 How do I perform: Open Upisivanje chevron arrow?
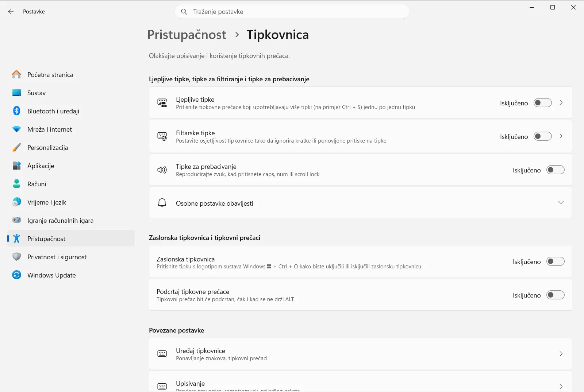coord(561,387)
